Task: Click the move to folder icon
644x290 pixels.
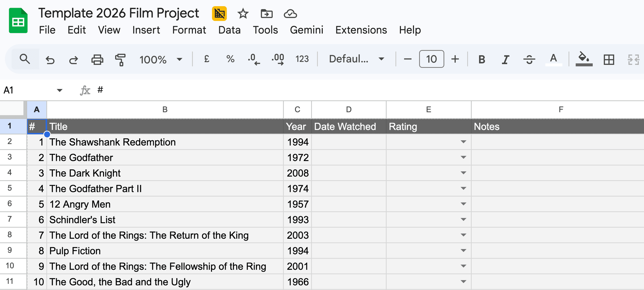Action: coord(266,13)
